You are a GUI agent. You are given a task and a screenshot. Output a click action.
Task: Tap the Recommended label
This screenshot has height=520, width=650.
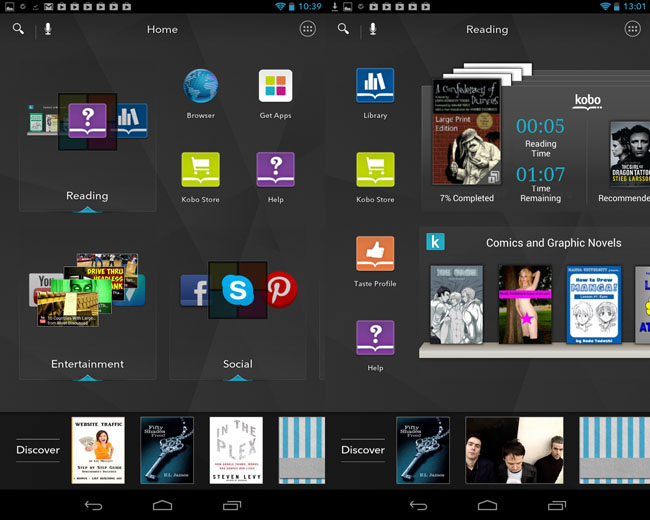click(x=624, y=198)
